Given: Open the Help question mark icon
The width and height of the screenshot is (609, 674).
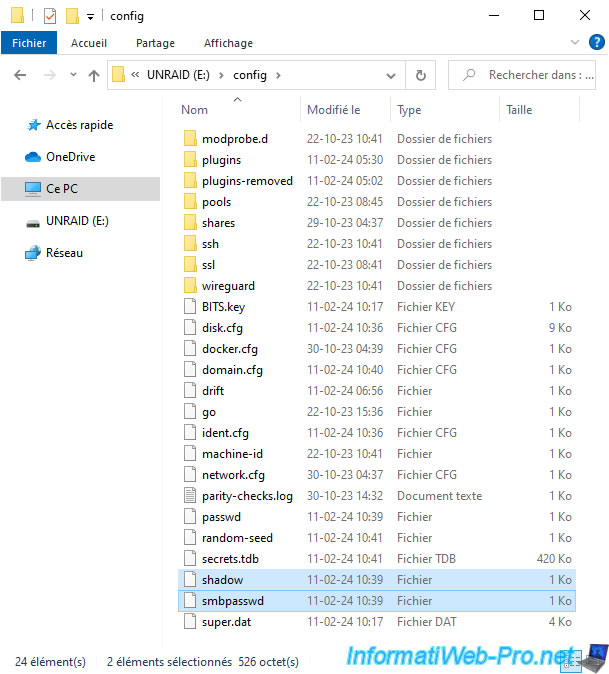Looking at the screenshot, I should (x=595, y=43).
